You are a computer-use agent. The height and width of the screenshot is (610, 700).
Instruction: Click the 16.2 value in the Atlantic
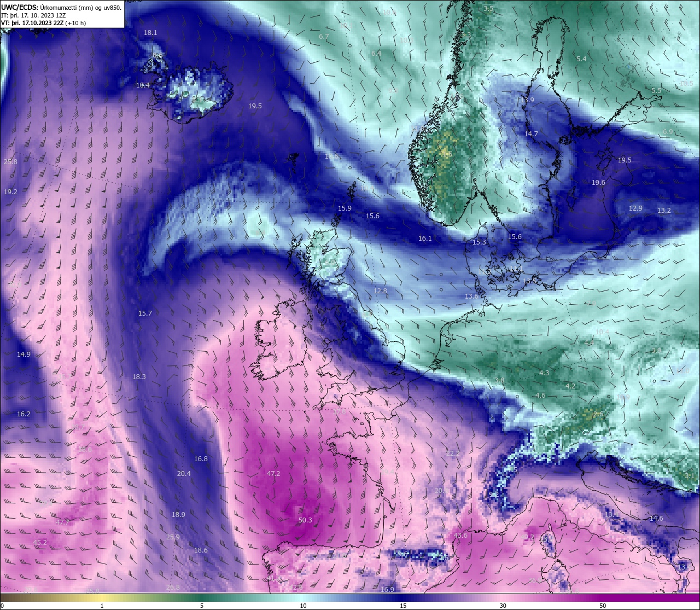tap(24, 414)
